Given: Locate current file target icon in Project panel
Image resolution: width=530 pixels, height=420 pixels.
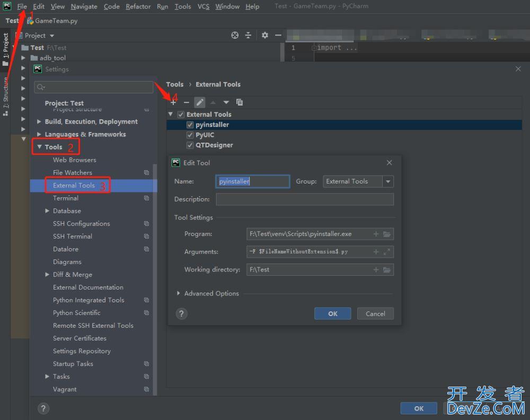Looking at the screenshot, I should click(235, 35).
